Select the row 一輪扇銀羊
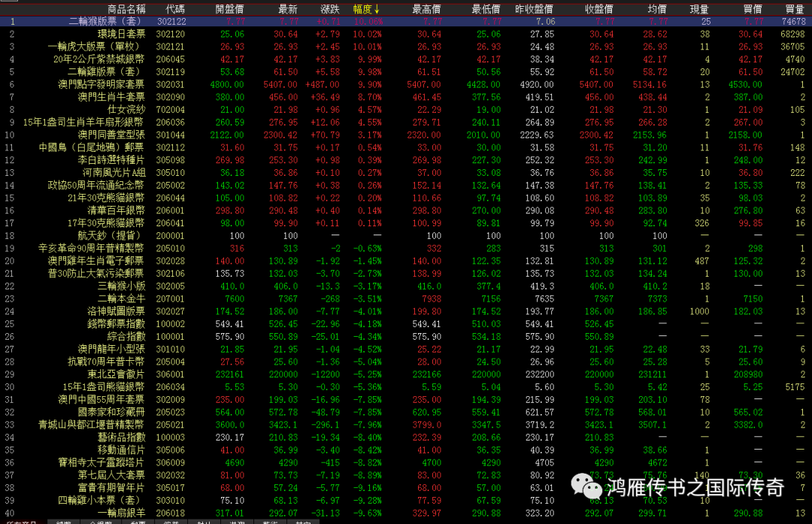The height and width of the screenshot is (524, 812). [406, 513]
